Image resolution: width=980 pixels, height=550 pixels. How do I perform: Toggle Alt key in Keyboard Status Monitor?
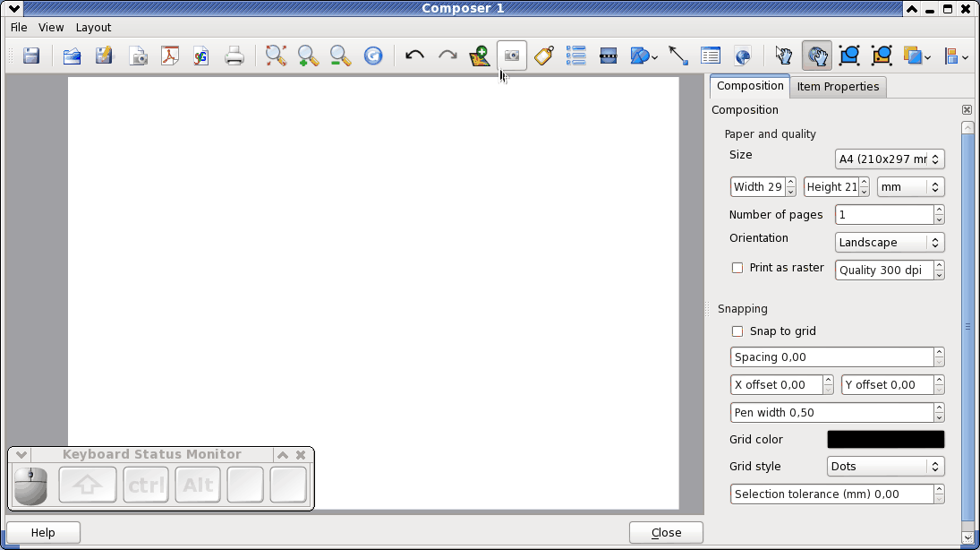click(x=198, y=485)
